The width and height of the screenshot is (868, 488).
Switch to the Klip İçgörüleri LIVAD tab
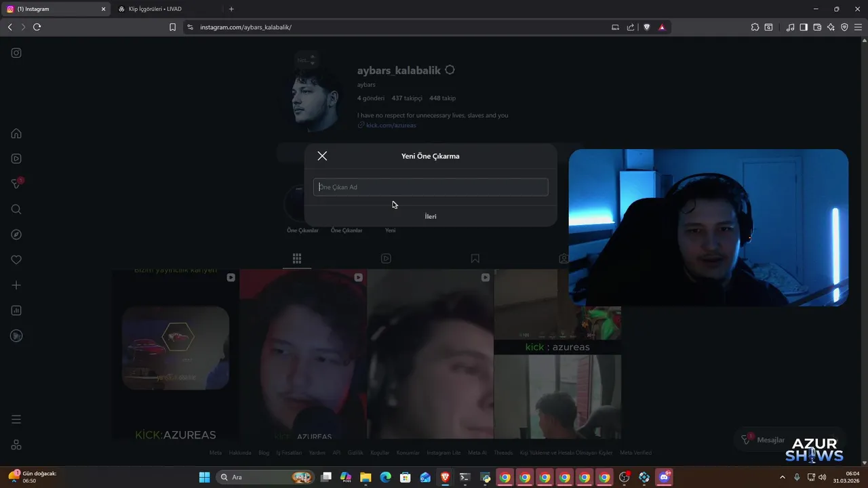(x=166, y=9)
